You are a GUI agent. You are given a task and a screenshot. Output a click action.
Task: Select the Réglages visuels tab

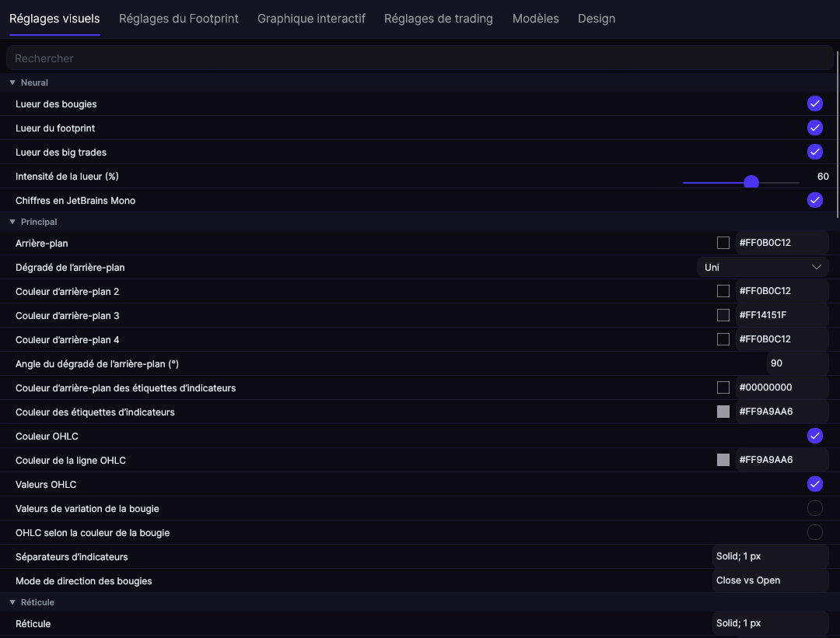[x=54, y=19]
